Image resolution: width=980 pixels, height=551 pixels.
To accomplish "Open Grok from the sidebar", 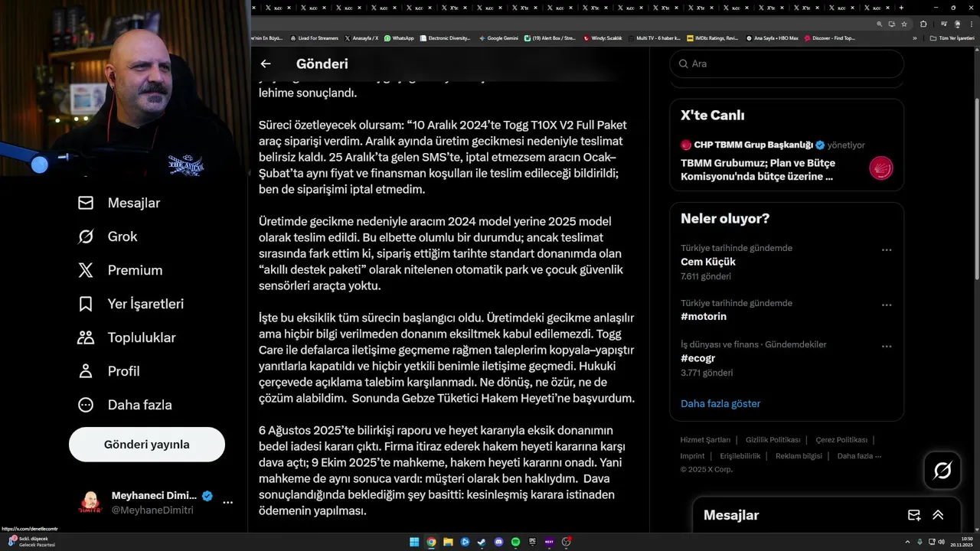I will pos(108,236).
